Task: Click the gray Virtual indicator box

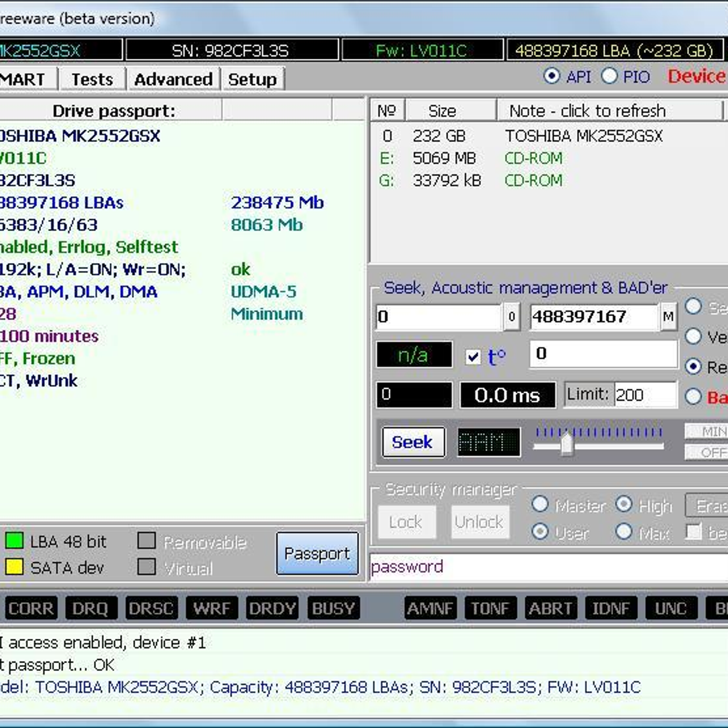Action: click(147, 567)
